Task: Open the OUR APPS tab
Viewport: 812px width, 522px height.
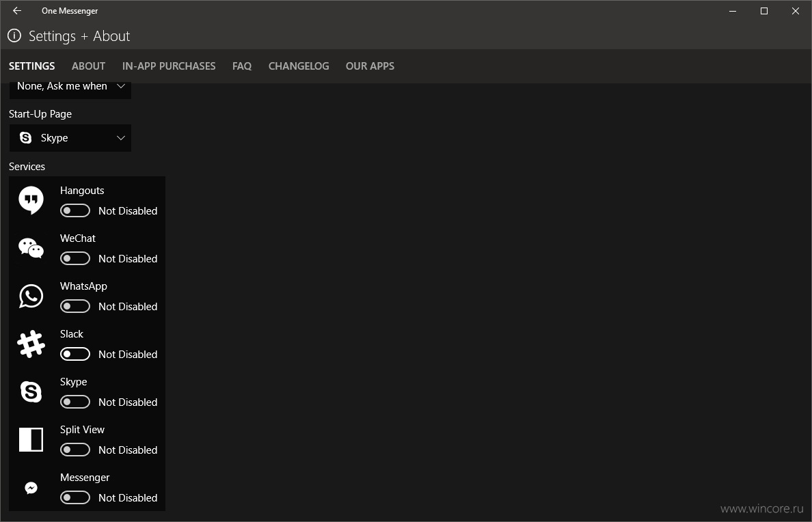Action: (x=370, y=66)
